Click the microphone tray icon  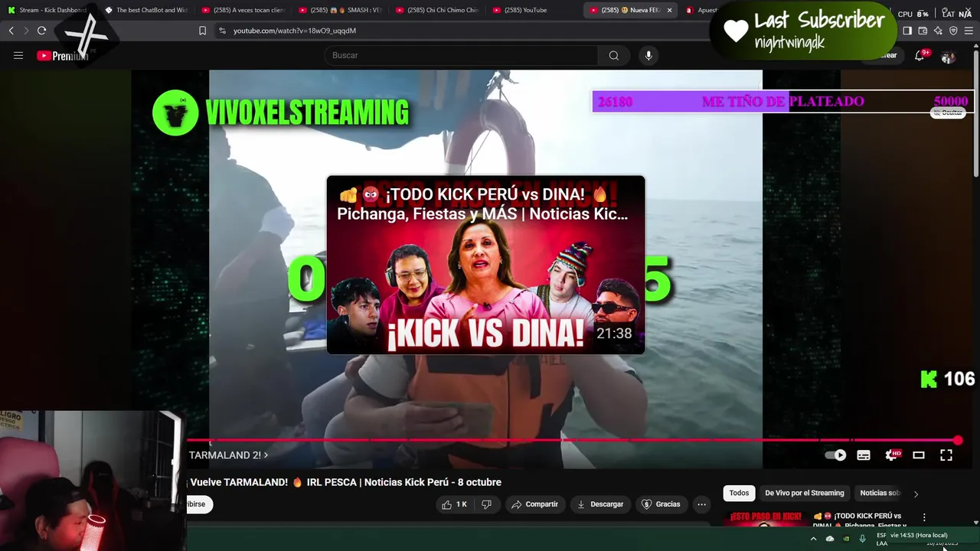pyautogui.click(x=862, y=539)
